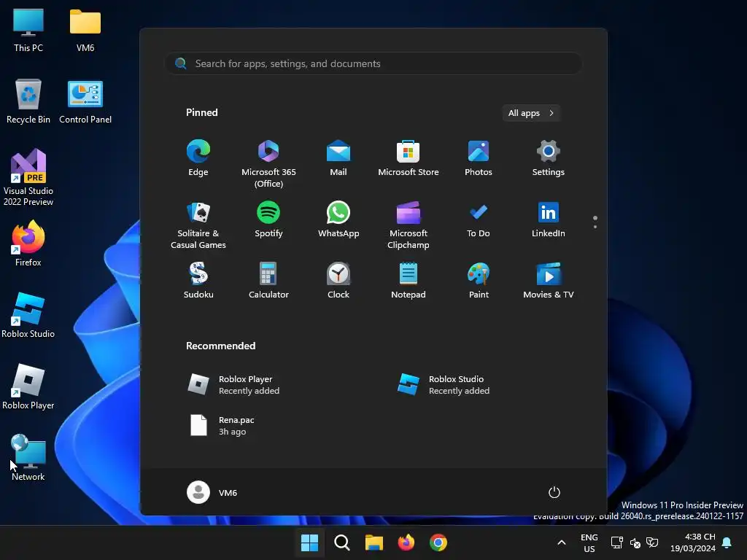Open Solitaire & Casual Games
This screenshot has width=747, height=560.
click(198, 225)
